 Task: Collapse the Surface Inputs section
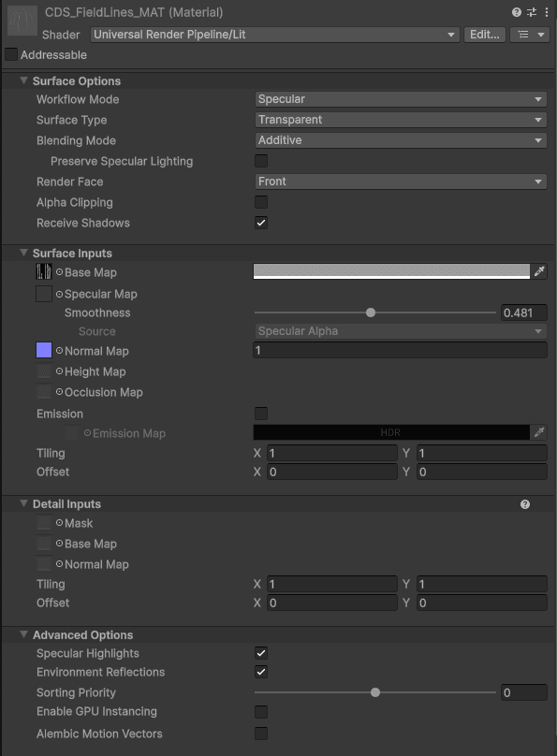pyautogui.click(x=23, y=253)
